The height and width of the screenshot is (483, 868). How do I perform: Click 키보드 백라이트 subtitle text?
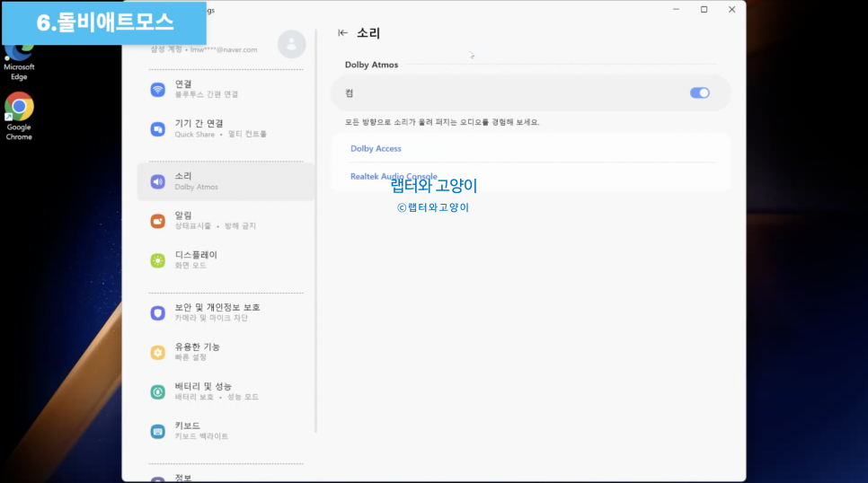tap(201, 436)
